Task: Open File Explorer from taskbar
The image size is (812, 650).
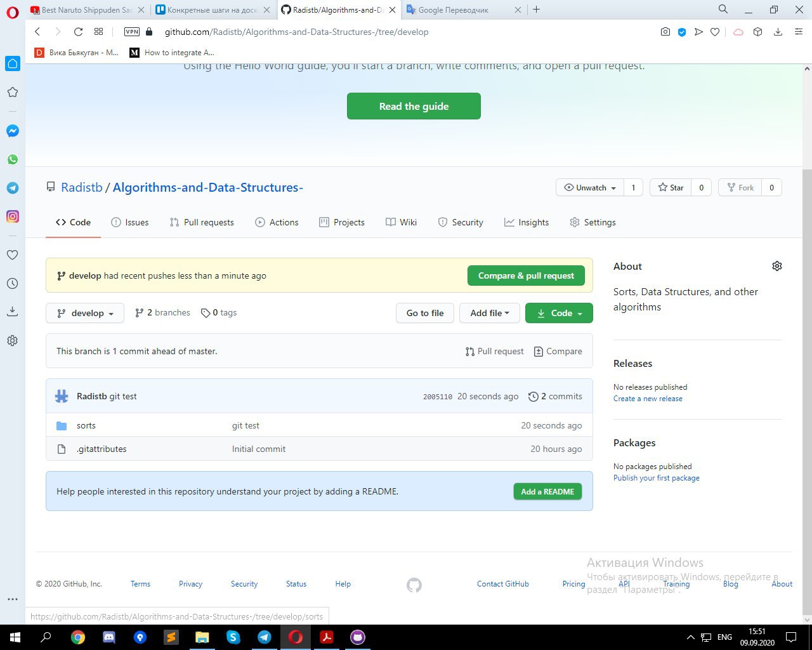Action: point(202,637)
